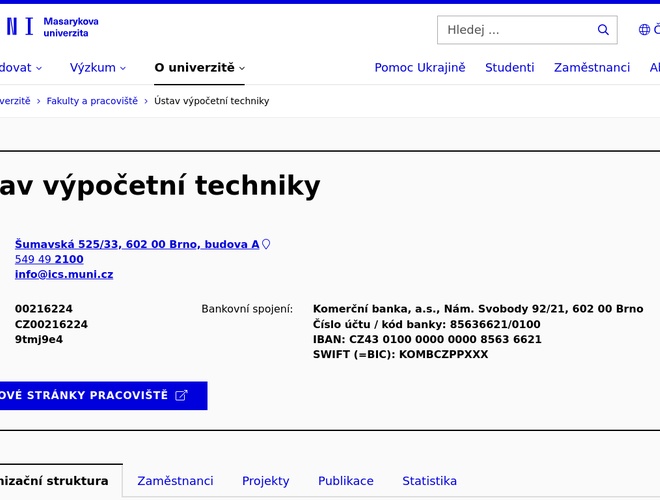Open the Pomoc Ukrajině menu link

[x=420, y=68]
